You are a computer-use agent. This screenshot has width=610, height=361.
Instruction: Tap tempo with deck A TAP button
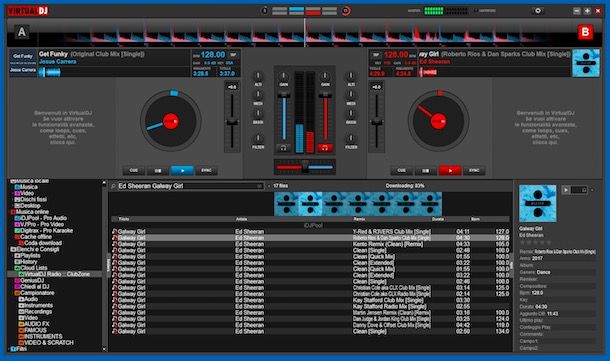point(233,55)
